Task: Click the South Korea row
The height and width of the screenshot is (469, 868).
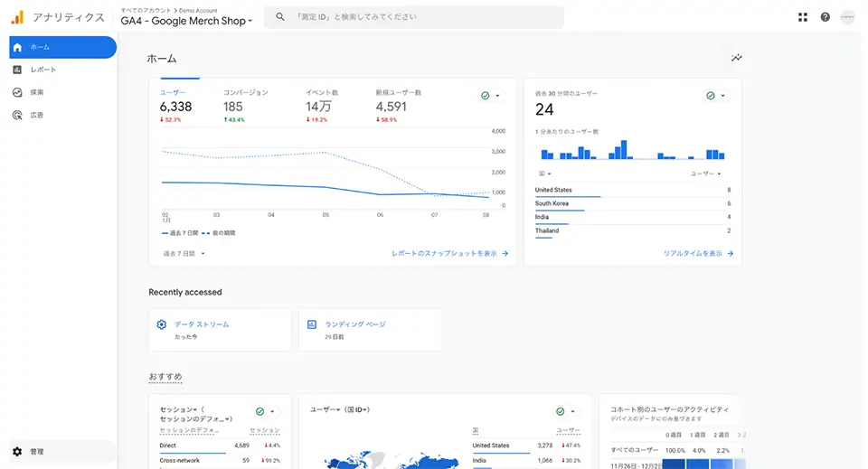Action: pyautogui.click(x=633, y=203)
